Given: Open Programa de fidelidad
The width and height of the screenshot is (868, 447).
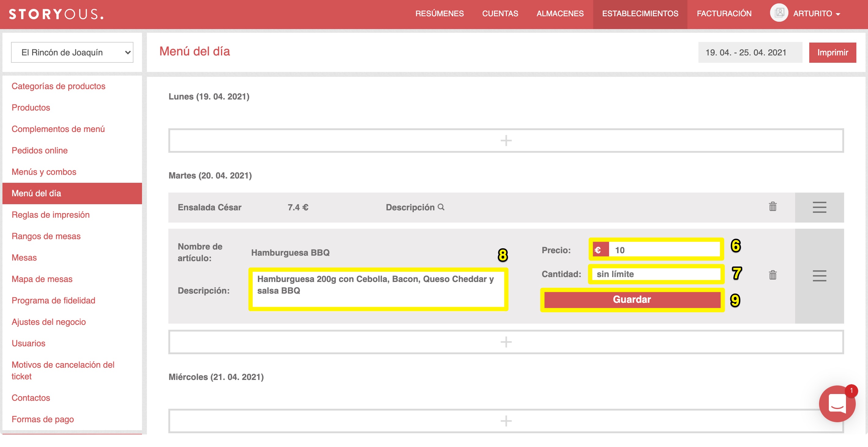Looking at the screenshot, I should point(53,300).
